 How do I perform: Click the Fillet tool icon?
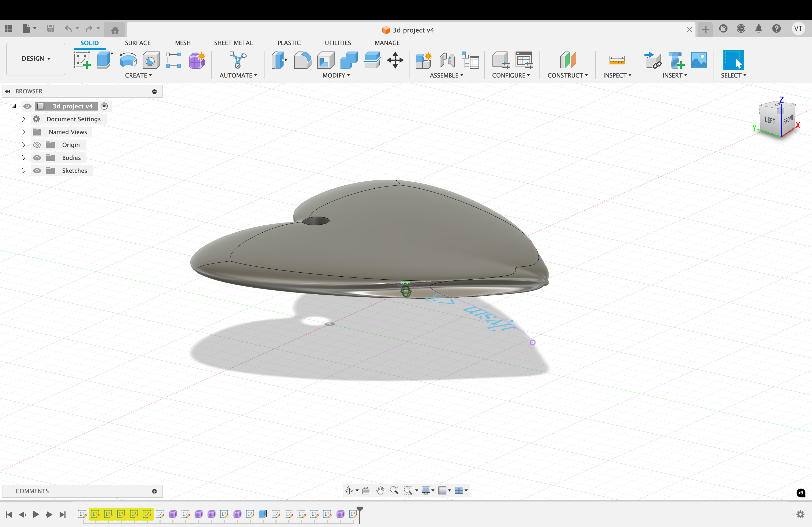click(302, 60)
